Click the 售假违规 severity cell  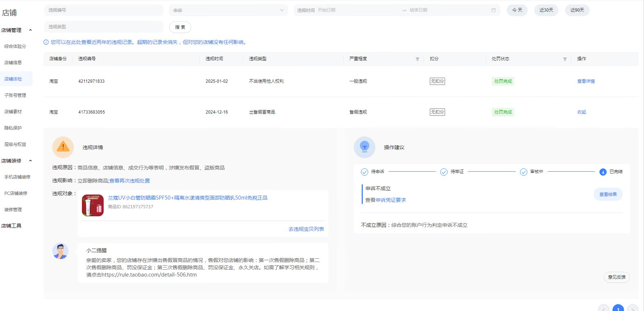click(358, 112)
